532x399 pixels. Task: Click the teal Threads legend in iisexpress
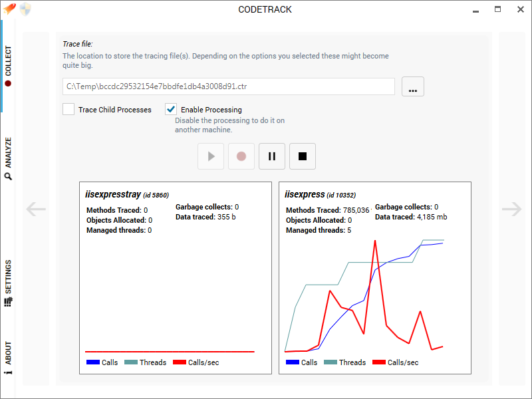[345, 362]
